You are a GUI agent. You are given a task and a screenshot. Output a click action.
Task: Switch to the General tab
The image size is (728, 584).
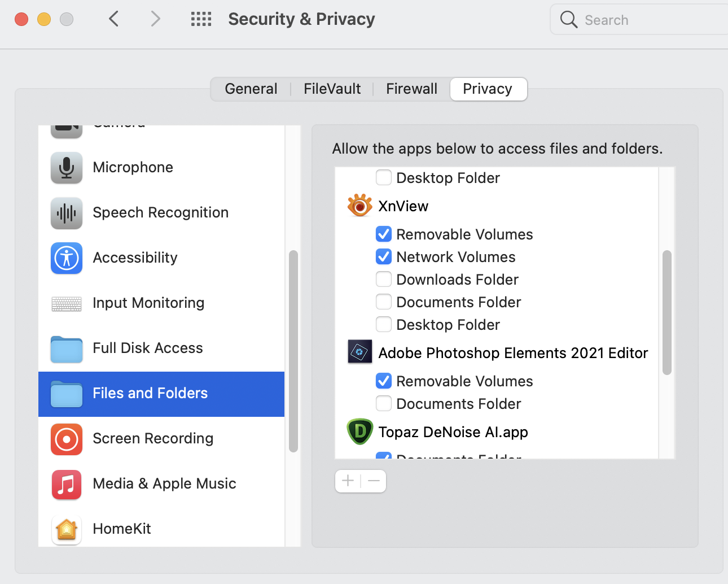251,89
